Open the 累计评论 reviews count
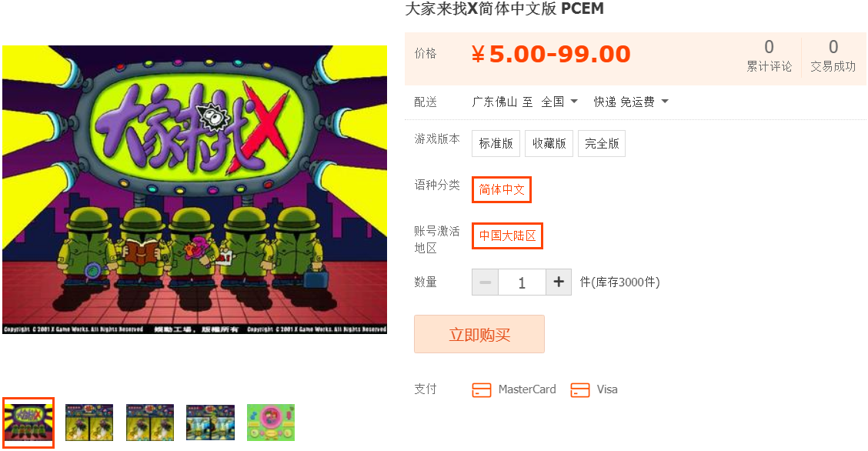Image resolution: width=868 pixels, height=451 pixels. coord(769,55)
